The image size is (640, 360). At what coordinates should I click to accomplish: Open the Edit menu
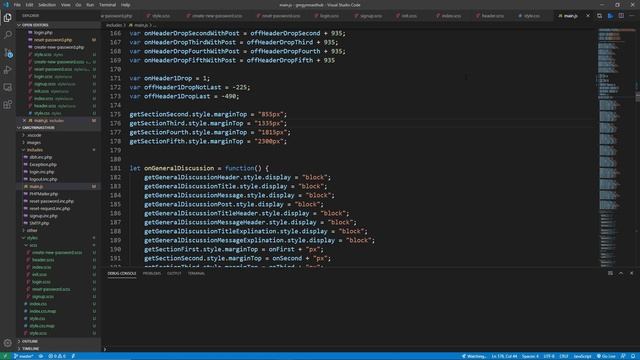(x=29, y=5)
